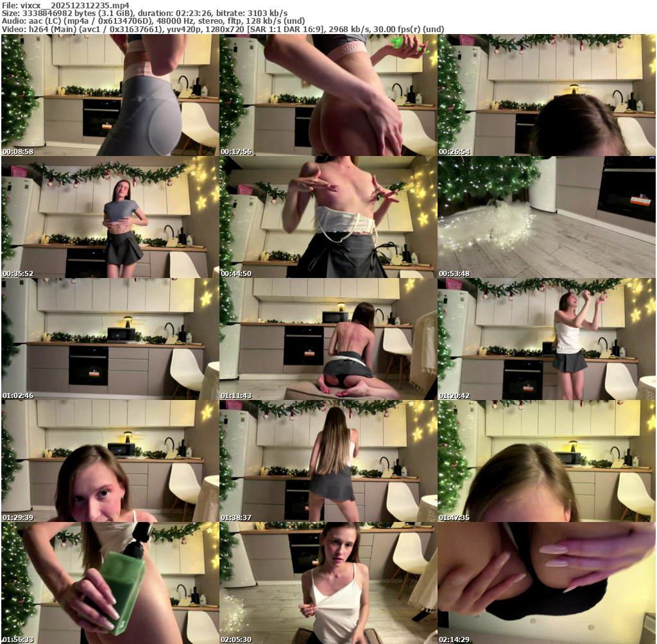
Task: Choose the 00:35:52 frame thumbnail
Action: [x=110, y=217]
